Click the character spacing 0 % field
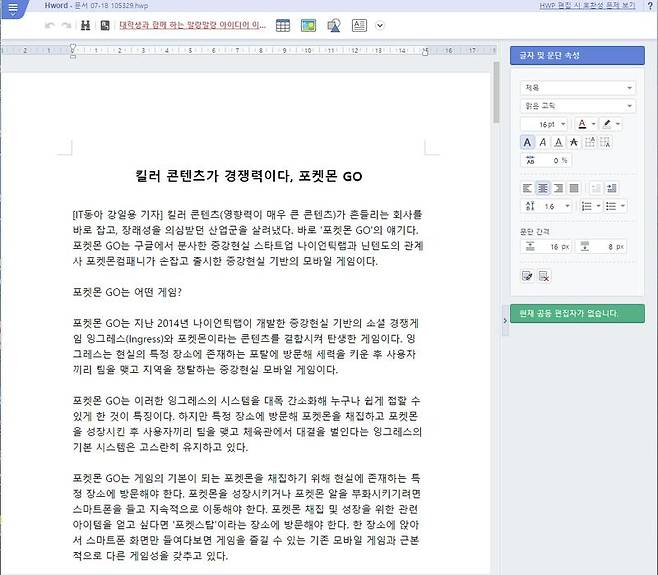658x575 pixels. (x=546, y=160)
